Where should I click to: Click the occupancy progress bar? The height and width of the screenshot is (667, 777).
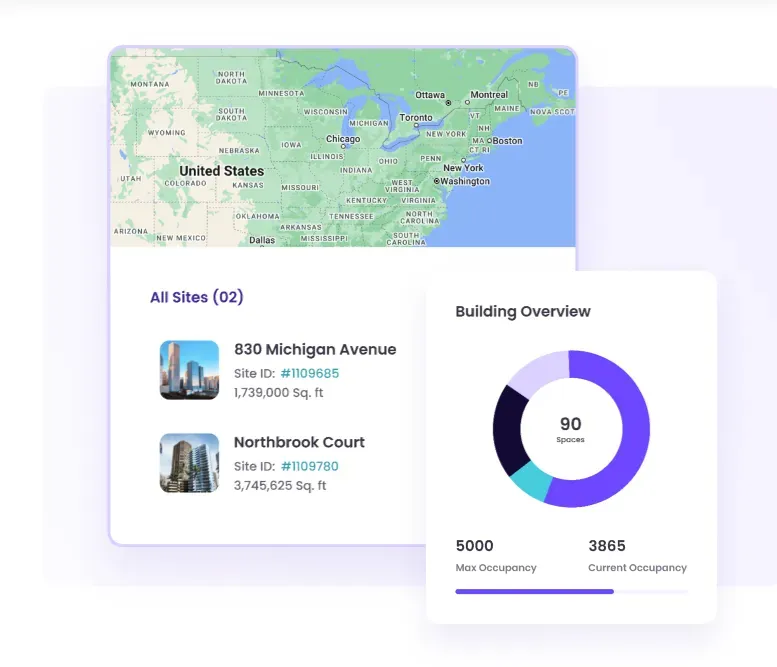tap(571, 591)
